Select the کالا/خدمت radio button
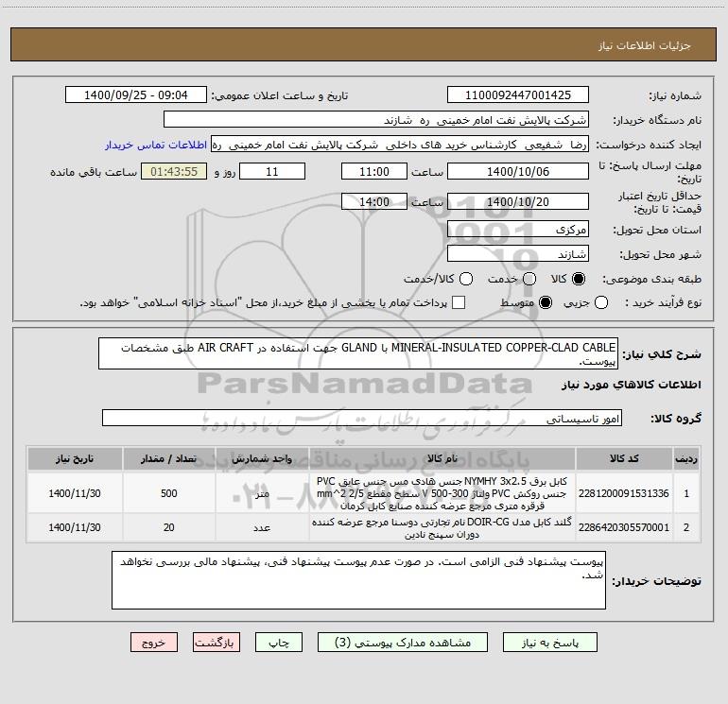Screen dimensions: 728x704 [x=466, y=279]
